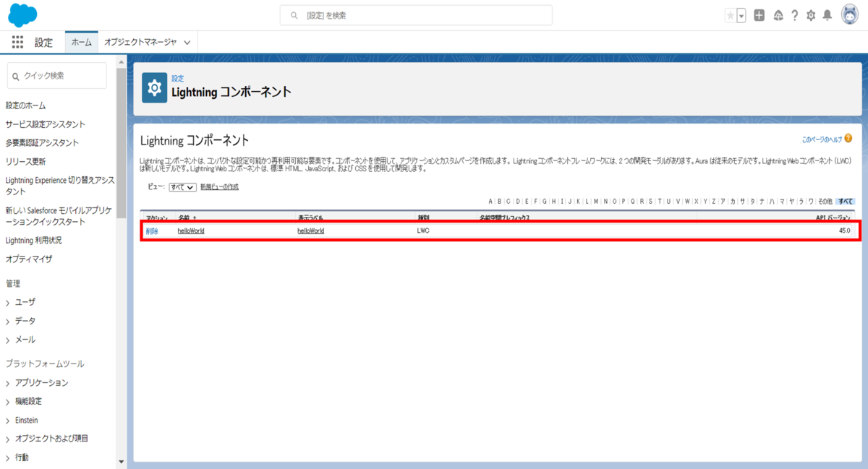Click the クイック検索 search field
Screen dimensions: 868x469
pos(56,75)
